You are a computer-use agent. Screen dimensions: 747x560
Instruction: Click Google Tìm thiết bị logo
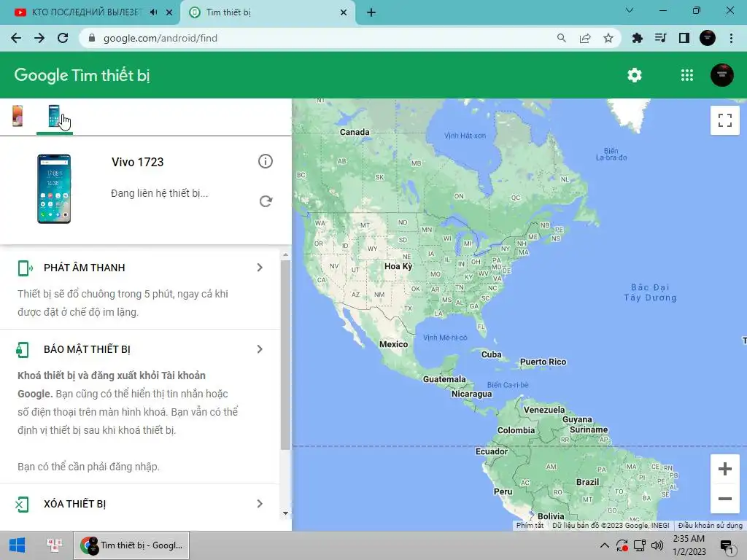click(x=82, y=75)
